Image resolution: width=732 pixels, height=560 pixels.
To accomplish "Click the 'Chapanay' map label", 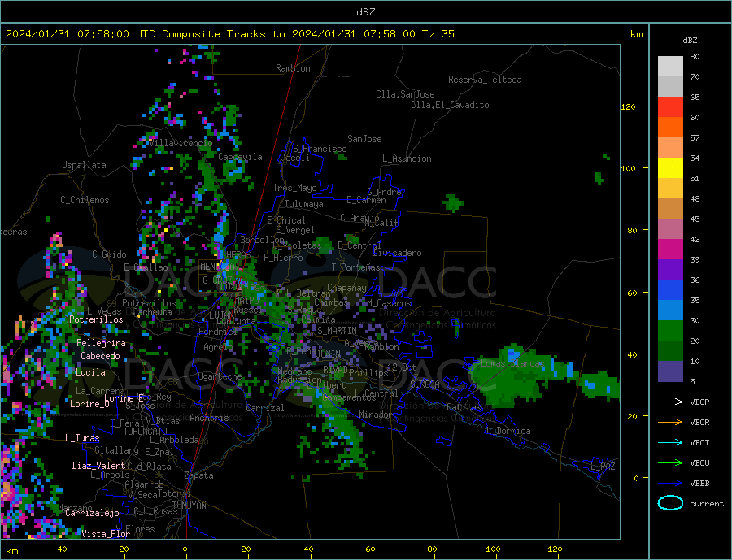I will 346,288.
